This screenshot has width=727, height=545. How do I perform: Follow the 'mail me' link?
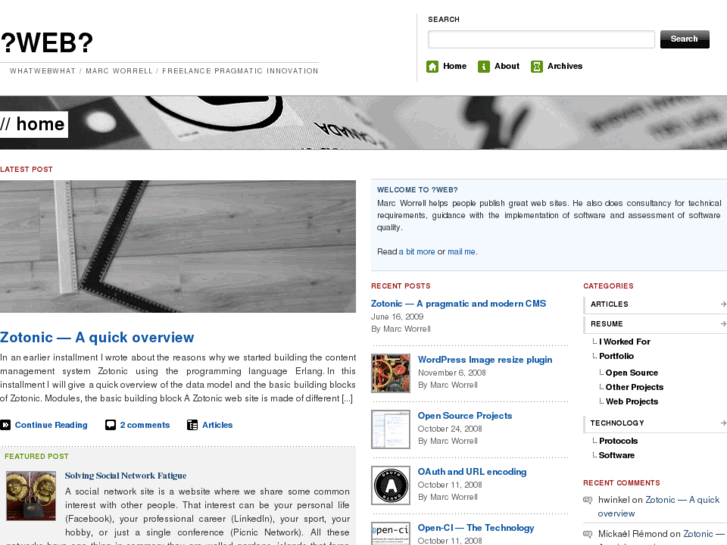(461, 251)
